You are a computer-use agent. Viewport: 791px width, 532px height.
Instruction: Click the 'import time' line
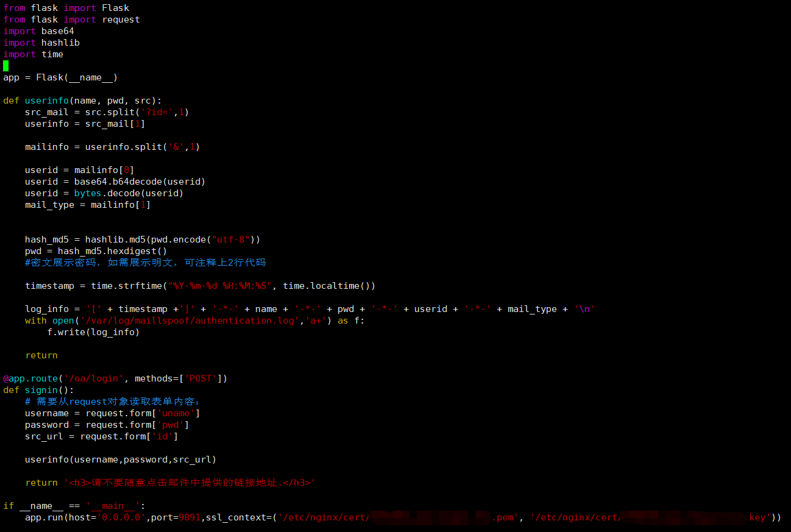pyautogui.click(x=34, y=54)
